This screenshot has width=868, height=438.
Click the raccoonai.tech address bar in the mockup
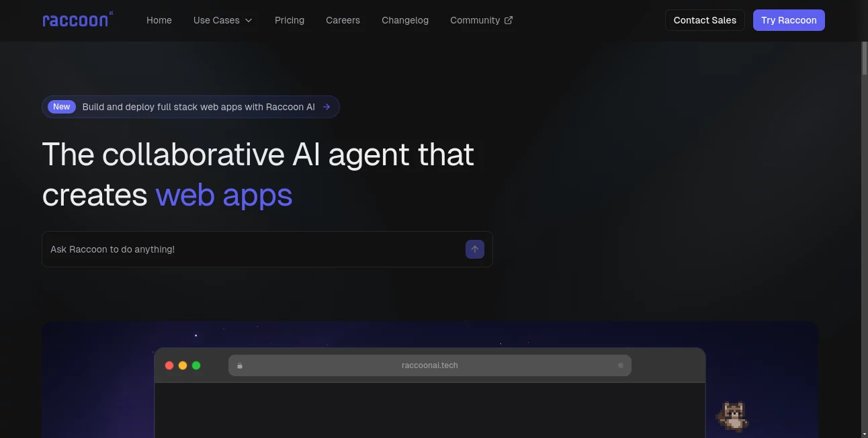coord(429,365)
